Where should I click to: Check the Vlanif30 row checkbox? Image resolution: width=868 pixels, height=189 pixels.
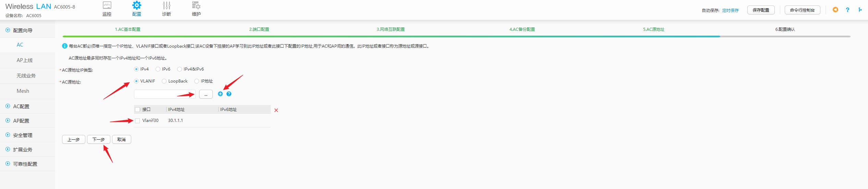coord(137,121)
